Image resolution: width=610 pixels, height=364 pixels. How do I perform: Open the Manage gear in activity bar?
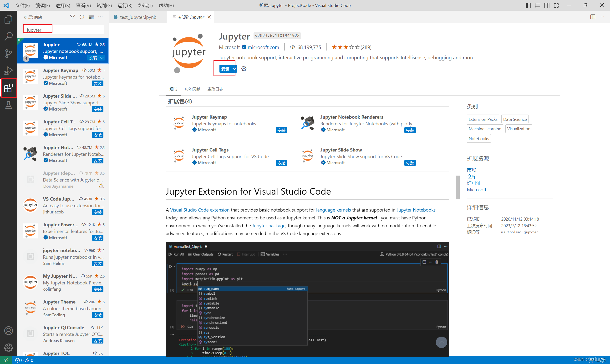click(8, 347)
